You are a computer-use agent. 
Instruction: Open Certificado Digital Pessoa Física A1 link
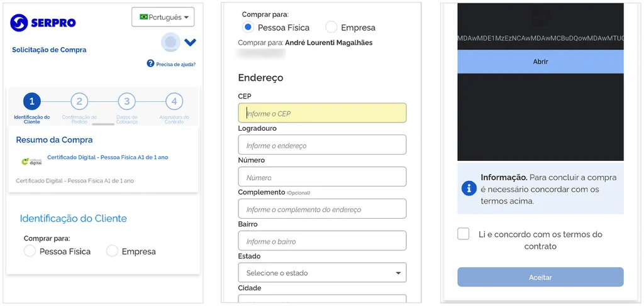[108, 157]
